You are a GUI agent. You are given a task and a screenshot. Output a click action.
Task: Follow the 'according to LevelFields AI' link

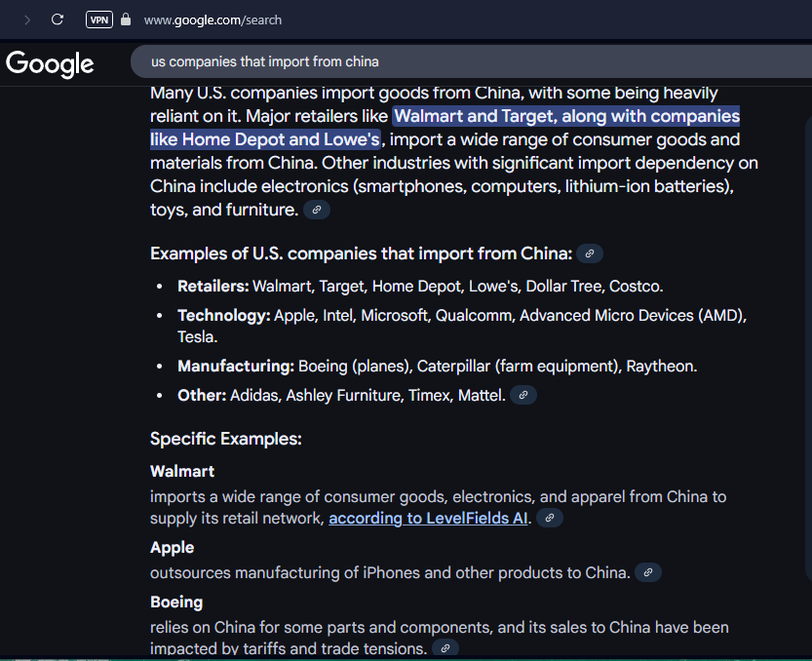[x=428, y=518]
